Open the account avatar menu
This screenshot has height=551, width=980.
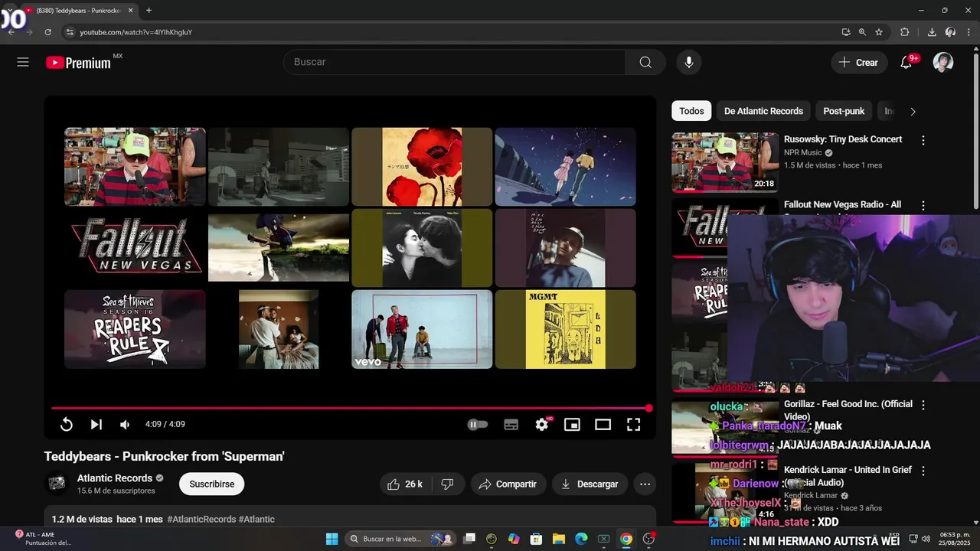[943, 62]
